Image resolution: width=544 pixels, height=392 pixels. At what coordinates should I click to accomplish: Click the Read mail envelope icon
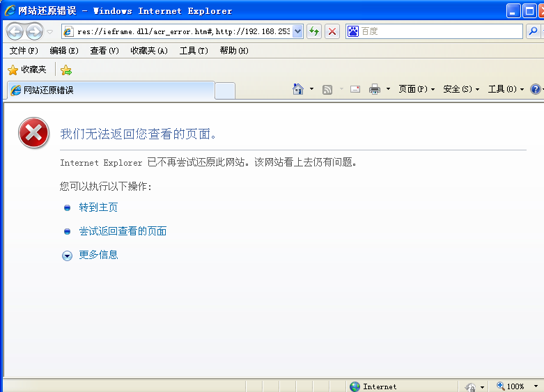point(355,89)
